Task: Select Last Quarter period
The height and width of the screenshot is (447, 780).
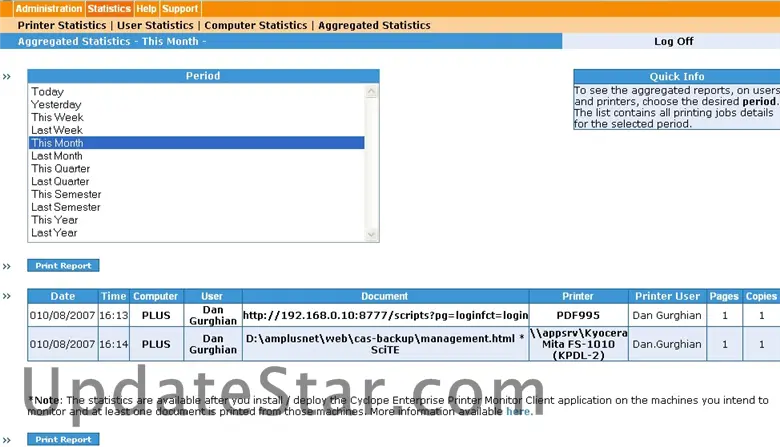Action: 196,181
